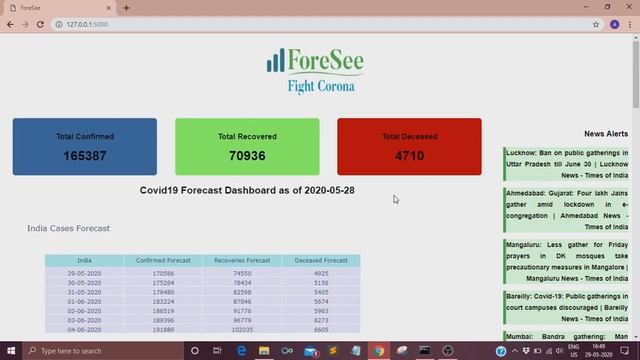The height and width of the screenshot is (360, 640).
Task: Click deceased forecast value 5674
Action: click(x=321, y=302)
